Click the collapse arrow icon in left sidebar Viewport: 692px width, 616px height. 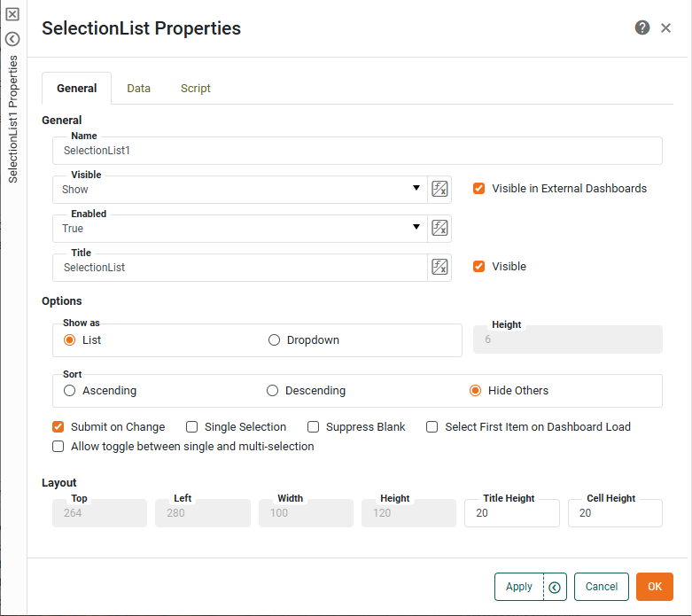tap(12, 39)
